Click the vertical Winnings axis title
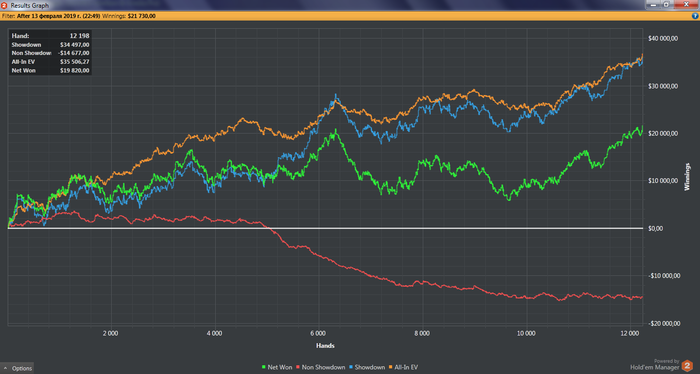Image resolution: width=700 pixels, height=374 pixels. (x=687, y=177)
